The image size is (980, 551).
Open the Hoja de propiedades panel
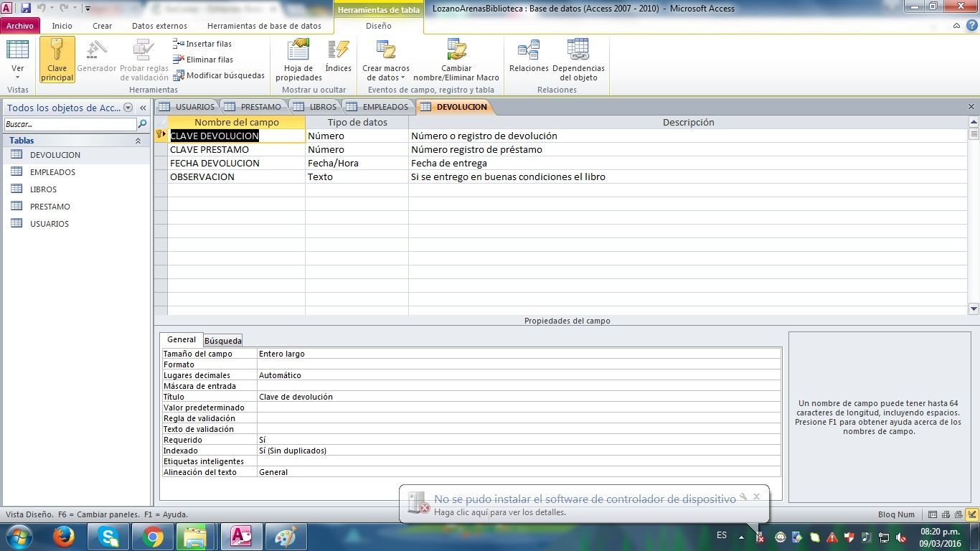click(298, 60)
